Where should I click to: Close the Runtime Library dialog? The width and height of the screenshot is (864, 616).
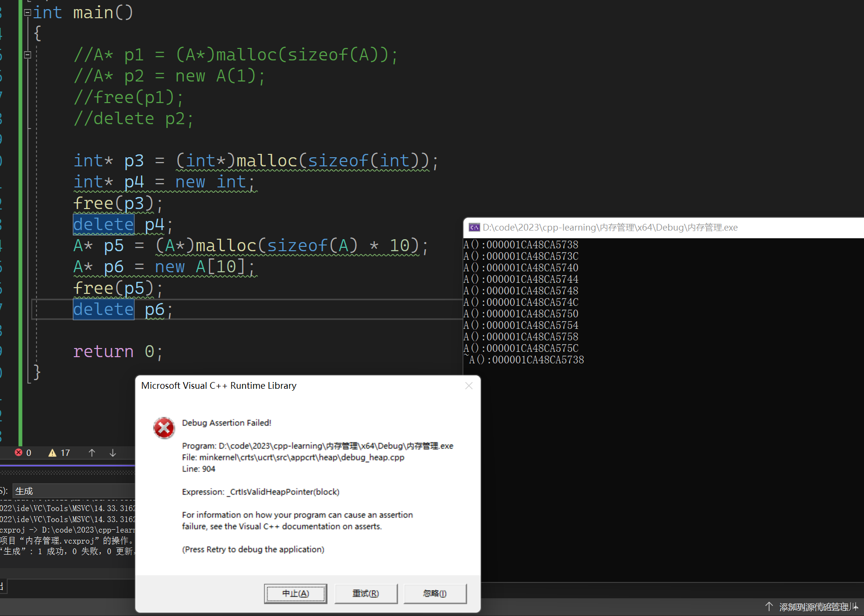(469, 385)
